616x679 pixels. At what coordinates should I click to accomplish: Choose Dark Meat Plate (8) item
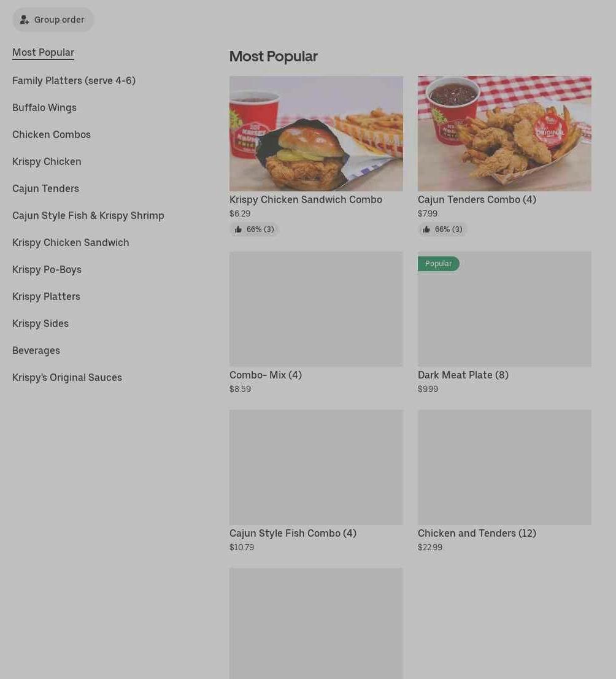(505, 323)
